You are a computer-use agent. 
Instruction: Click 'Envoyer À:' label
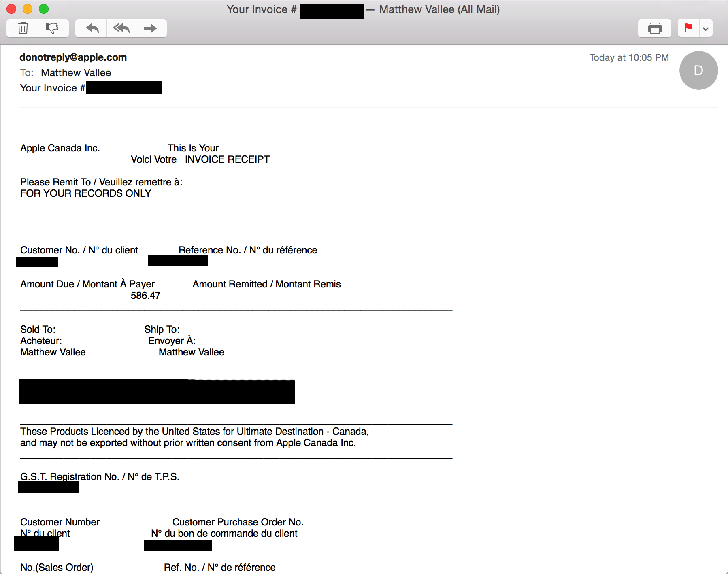pyautogui.click(x=172, y=341)
